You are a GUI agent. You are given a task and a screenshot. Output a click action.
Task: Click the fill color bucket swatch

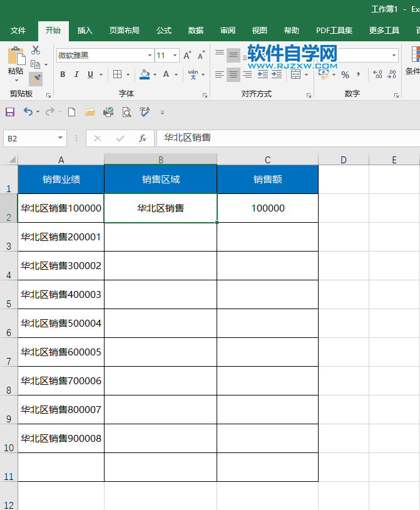pos(145,74)
